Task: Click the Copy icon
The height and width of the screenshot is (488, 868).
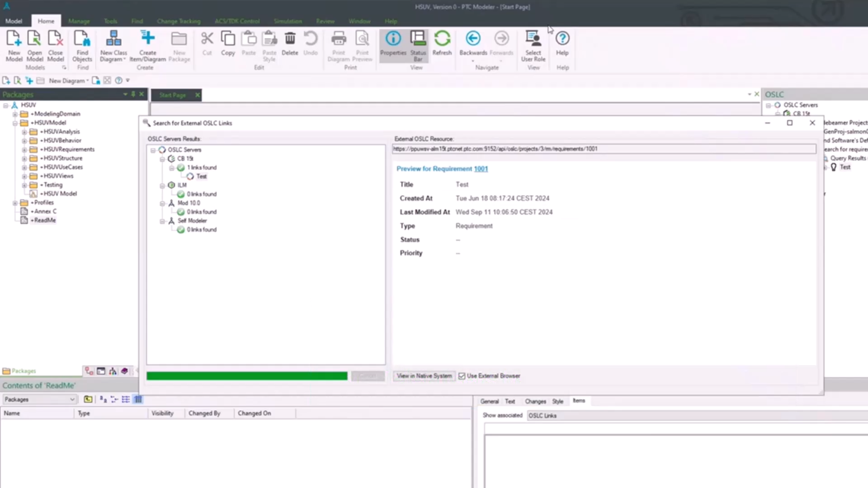Action: (x=228, y=38)
